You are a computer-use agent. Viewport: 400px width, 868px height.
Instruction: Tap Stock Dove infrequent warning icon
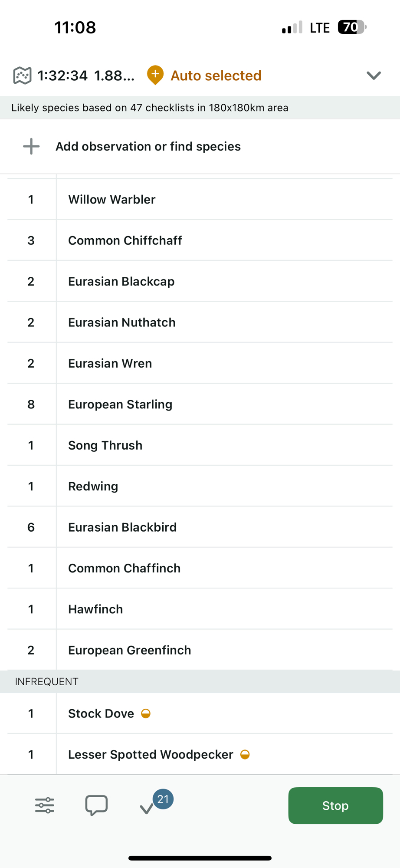click(x=146, y=713)
